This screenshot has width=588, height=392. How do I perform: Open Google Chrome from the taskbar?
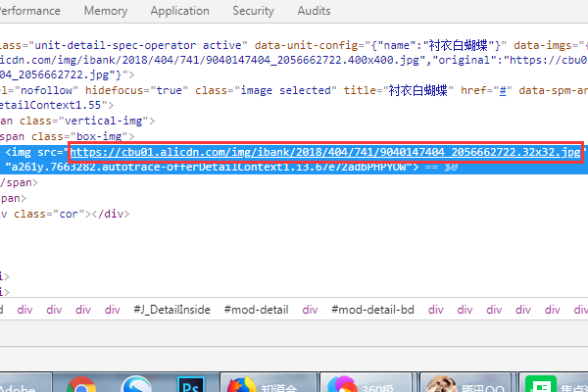81,384
